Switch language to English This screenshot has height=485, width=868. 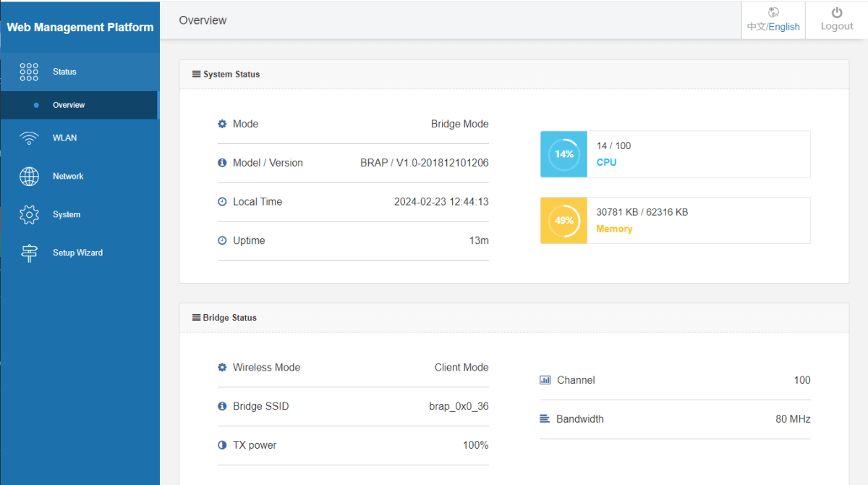(784, 27)
